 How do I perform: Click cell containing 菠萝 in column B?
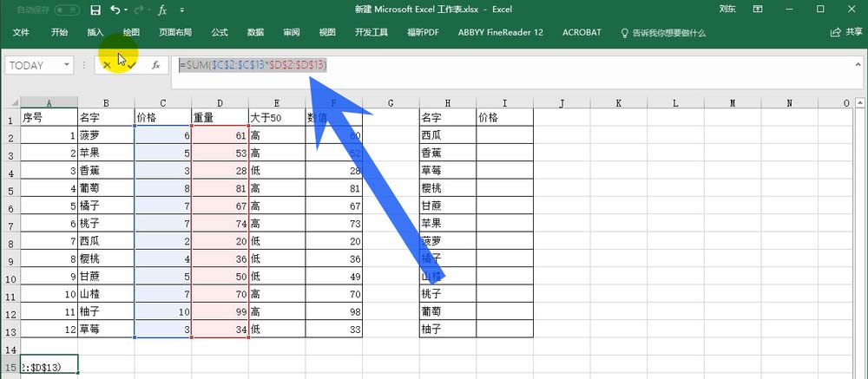click(x=106, y=135)
